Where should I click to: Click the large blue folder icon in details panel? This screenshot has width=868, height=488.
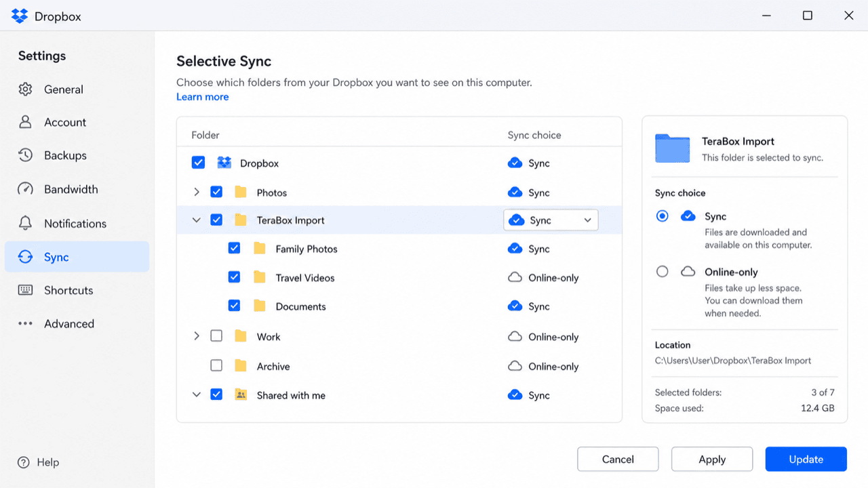tap(672, 148)
